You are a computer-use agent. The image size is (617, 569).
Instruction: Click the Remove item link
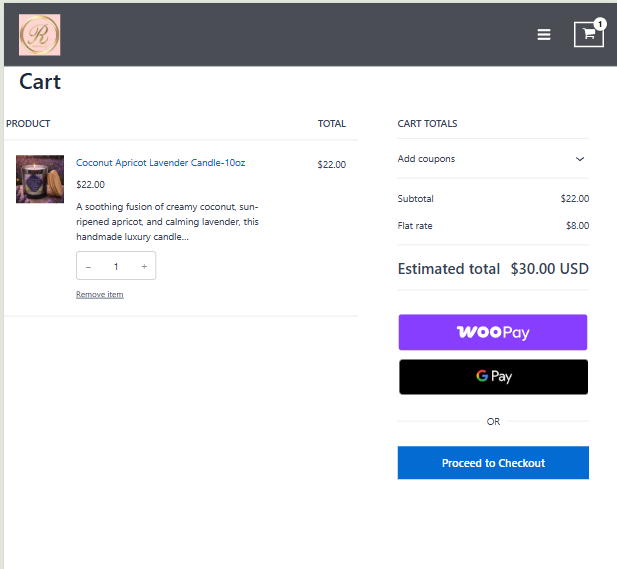[x=100, y=294]
